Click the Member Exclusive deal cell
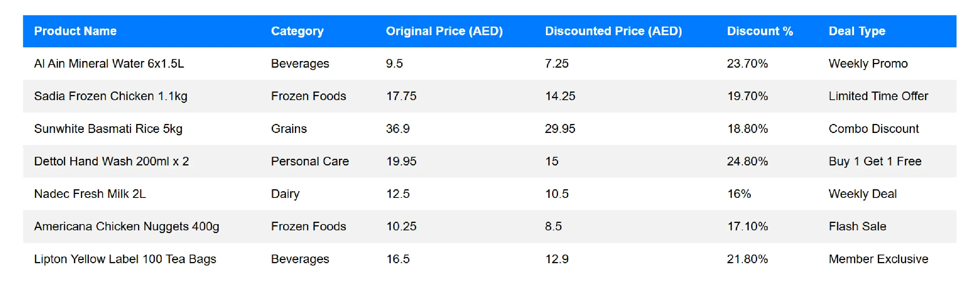 [x=878, y=259]
